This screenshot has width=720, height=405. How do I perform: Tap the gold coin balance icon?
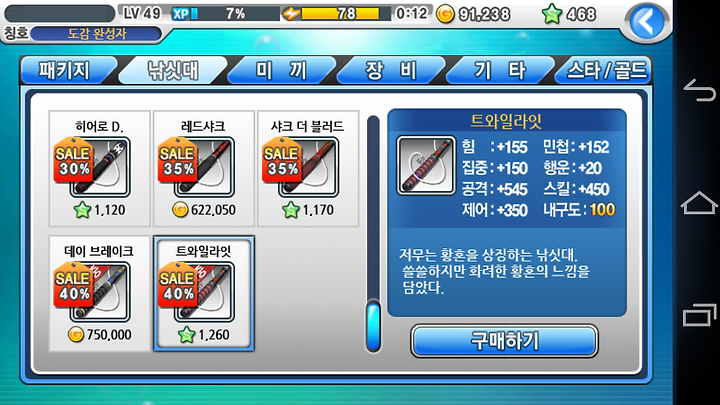(444, 14)
